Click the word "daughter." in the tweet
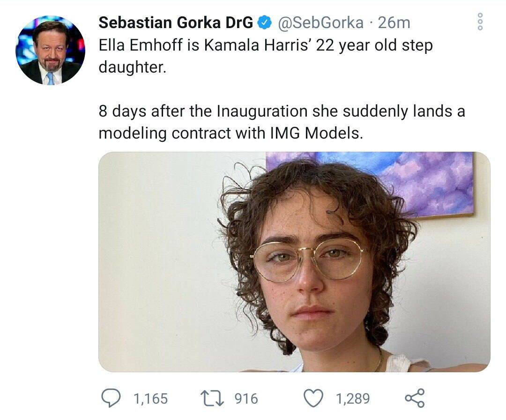506x420 pixels. (132, 67)
